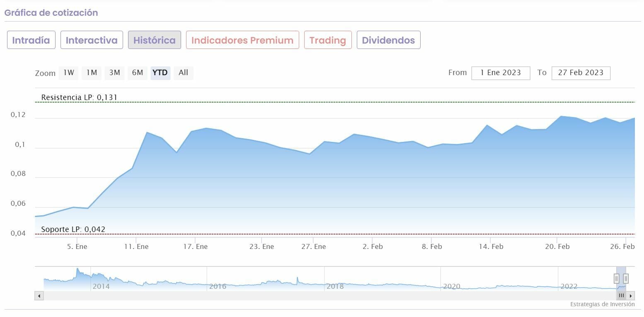The height and width of the screenshot is (317, 644).
Task: Click the Estrategias de Inversión credit link
Action: coord(602,304)
